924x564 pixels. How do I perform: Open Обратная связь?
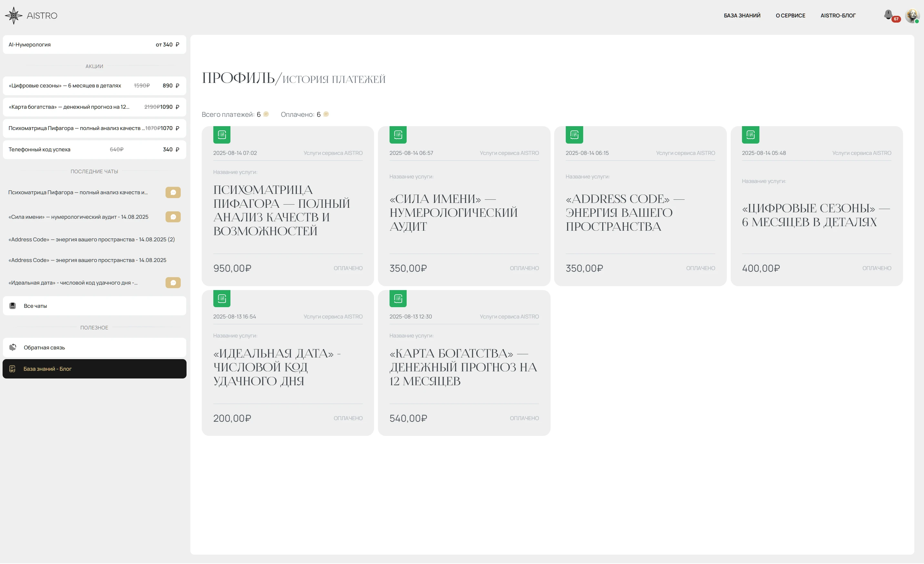(94, 347)
